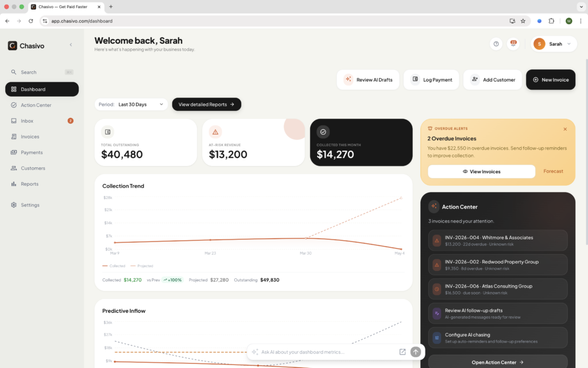Select the Reports bar-chart icon
The width and height of the screenshot is (588, 368).
(14, 183)
